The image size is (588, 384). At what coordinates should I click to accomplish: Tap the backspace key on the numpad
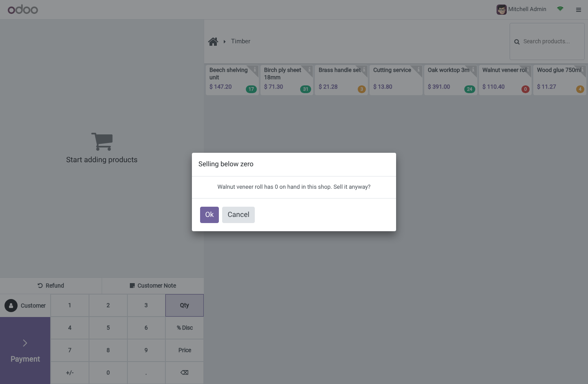pos(185,373)
